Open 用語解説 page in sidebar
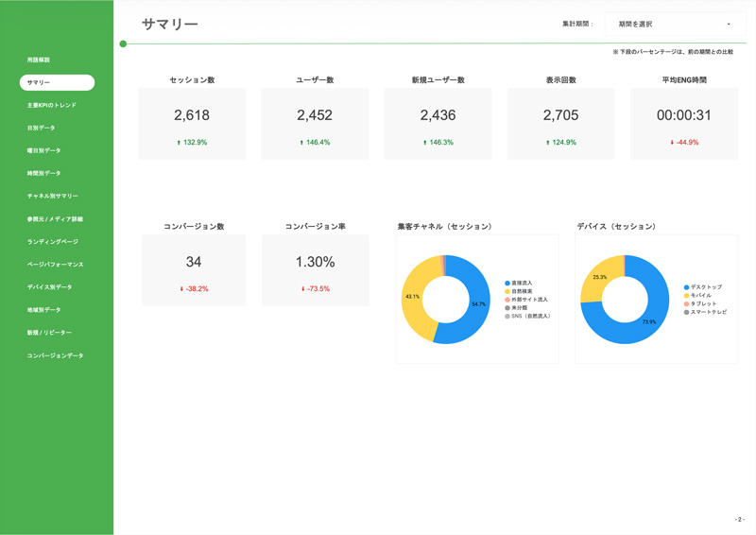This screenshot has height=535, width=756. point(39,60)
